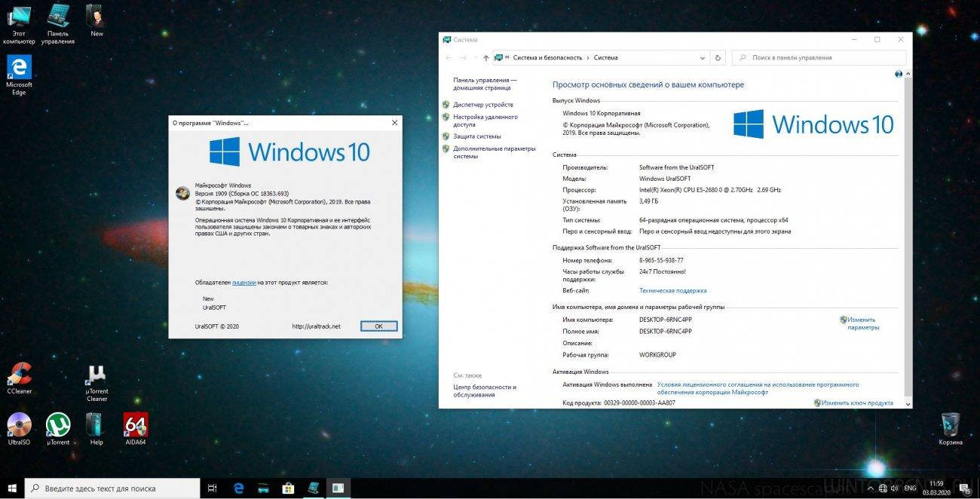The image size is (980, 499).
Task: Open the Microsoft license terms link
Action: (758, 388)
